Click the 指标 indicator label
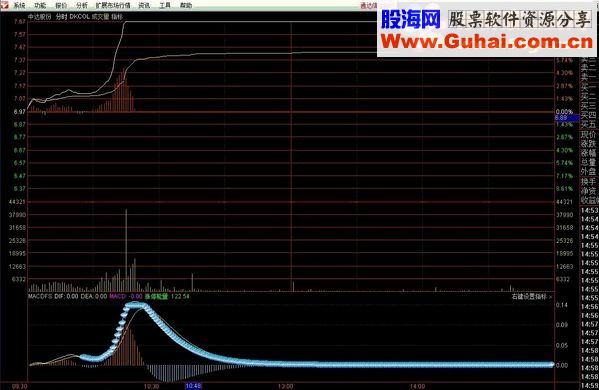The image size is (599, 390). (117, 17)
